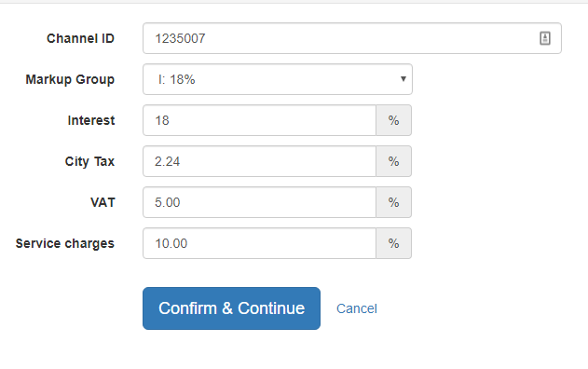This screenshot has width=588, height=369.
Task: Click the Markup Group dropdown arrow
Action: click(403, 79)
